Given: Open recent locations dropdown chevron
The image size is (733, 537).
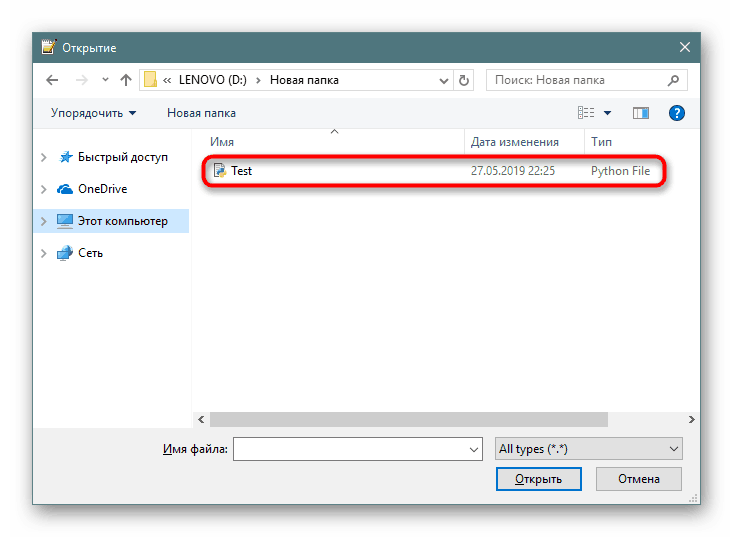Looking at the screenshot, I should [105, 80].
